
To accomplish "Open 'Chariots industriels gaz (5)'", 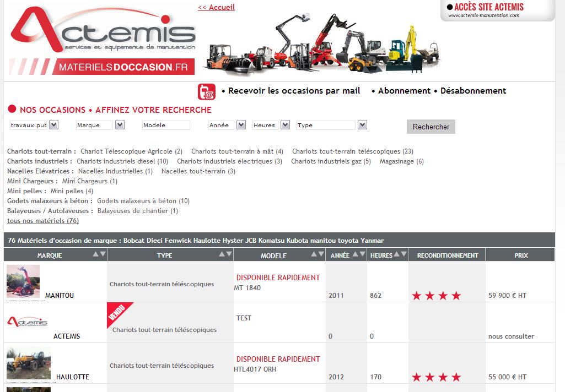I will tap(331, 161).
